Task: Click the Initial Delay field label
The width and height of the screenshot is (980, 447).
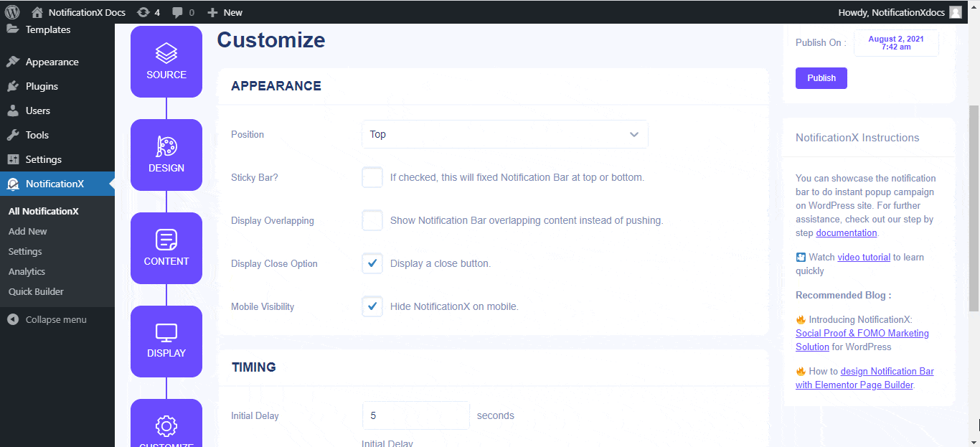Action: click(255, 415)
